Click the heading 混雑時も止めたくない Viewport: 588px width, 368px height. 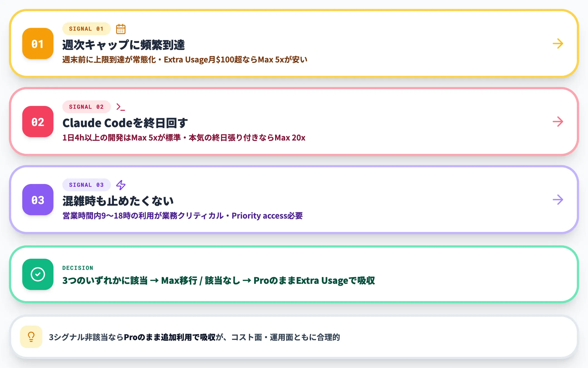(118, 201)
